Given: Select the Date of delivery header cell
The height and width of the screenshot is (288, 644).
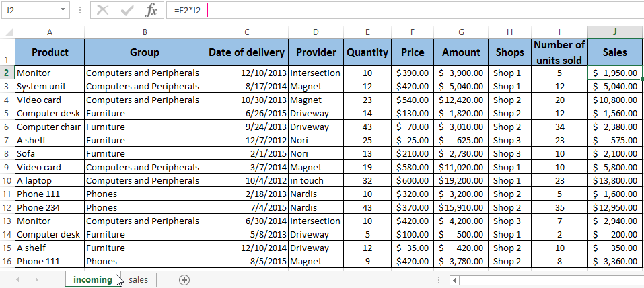Looking at the screenshot, I should pos(247,52).
